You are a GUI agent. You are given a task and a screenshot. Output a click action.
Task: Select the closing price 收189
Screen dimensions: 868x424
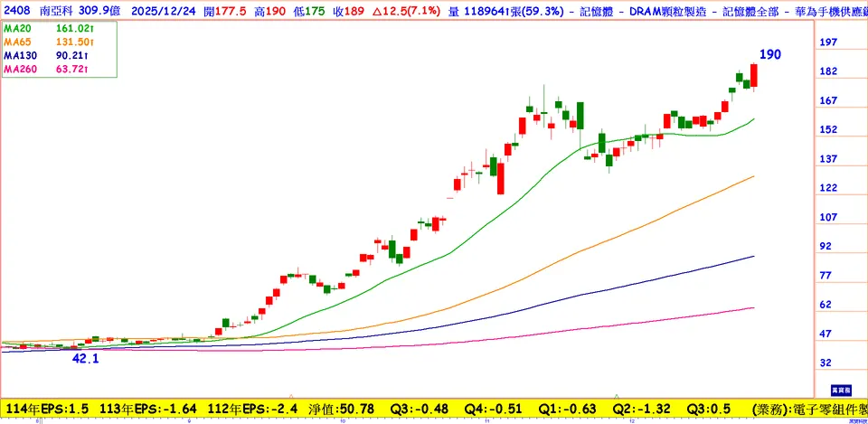click(351, 10)
